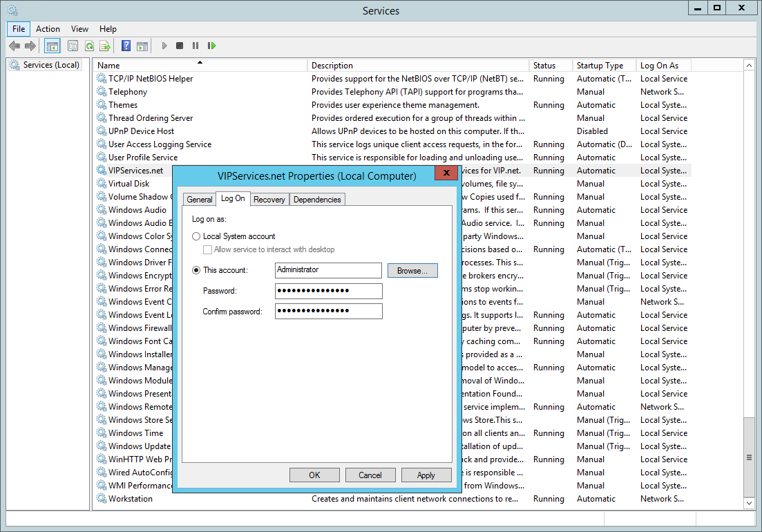Click the Apply button
762x532 pixels.
(426, 475)
